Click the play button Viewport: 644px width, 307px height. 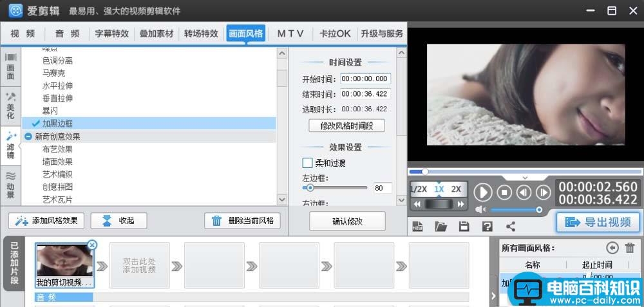(x=483, y=192)
